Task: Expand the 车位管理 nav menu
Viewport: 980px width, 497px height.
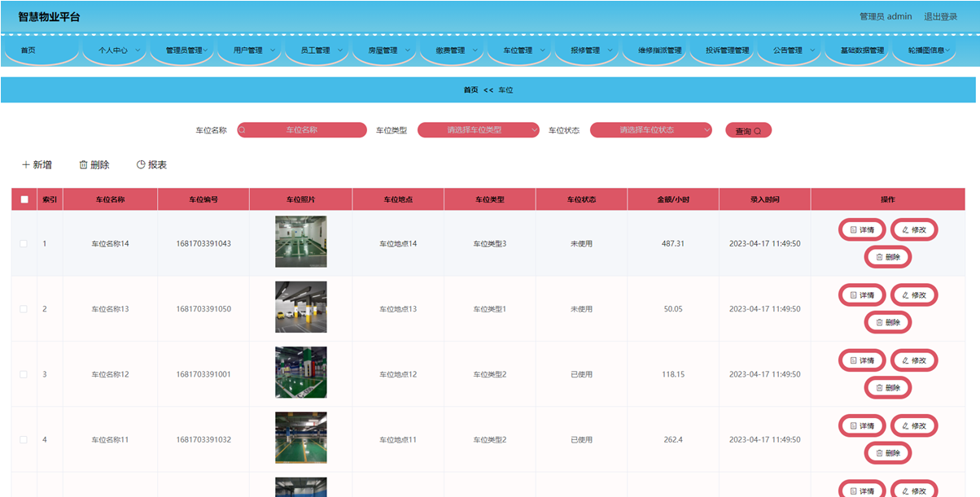Action: click(x=522, y=50)
